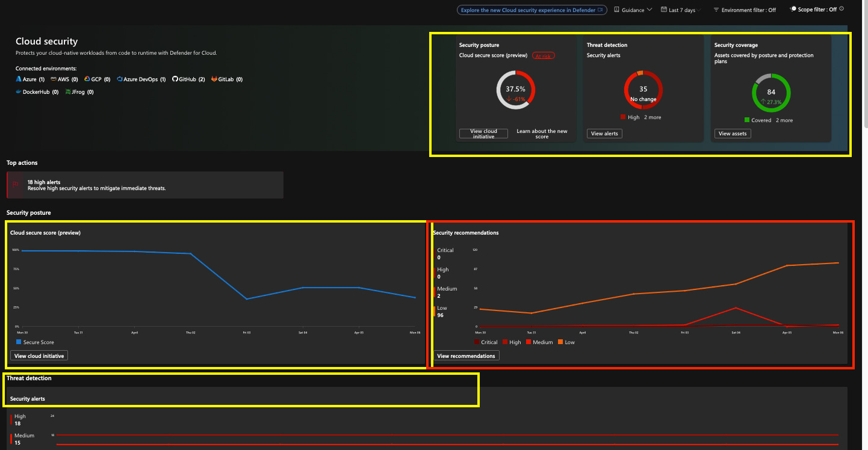Open the Environment filter : Off option
Viewport: 868px width, 450px height.
point(744,10)
